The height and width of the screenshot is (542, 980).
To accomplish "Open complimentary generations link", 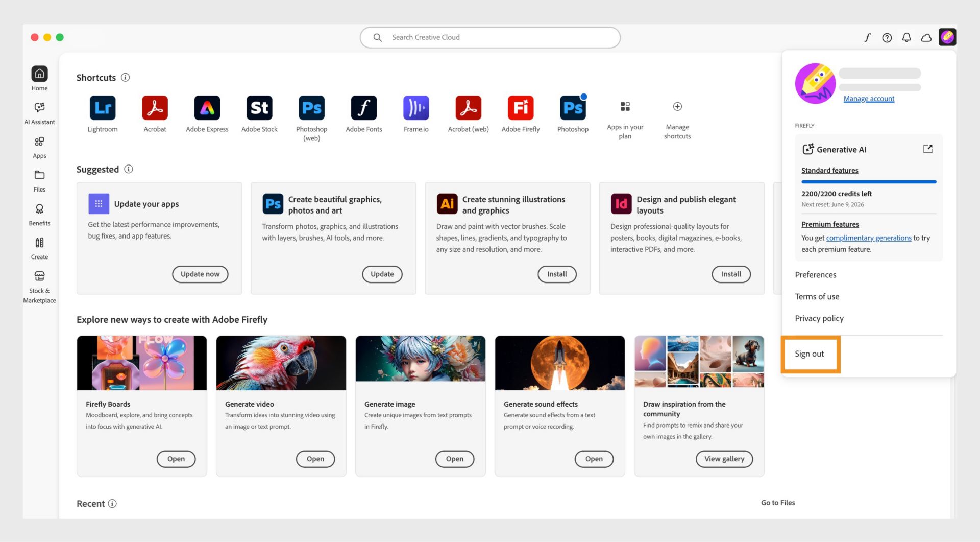I will 869,238.
